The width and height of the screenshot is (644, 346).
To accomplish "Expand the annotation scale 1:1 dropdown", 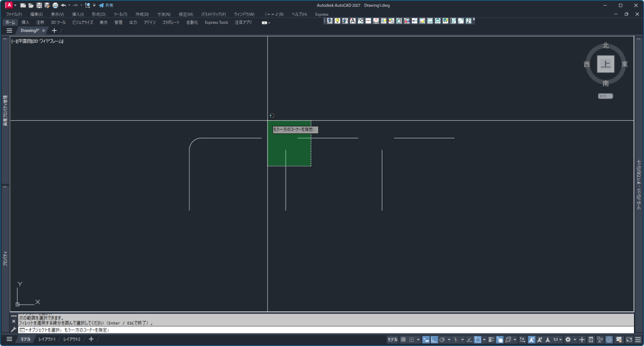I will (x=558, y=340).
